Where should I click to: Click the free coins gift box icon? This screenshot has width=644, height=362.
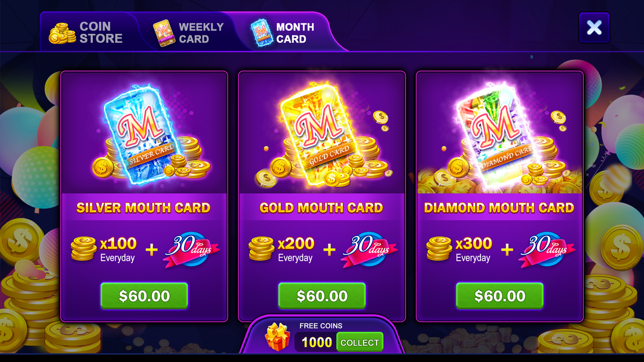click(x=277, y=337)
